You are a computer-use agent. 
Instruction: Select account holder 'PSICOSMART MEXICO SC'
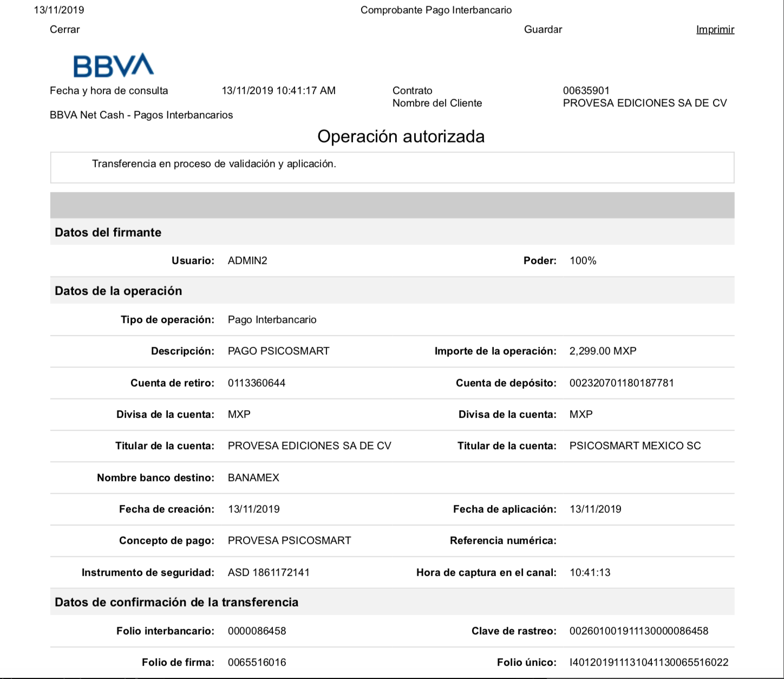click(635, 446)
